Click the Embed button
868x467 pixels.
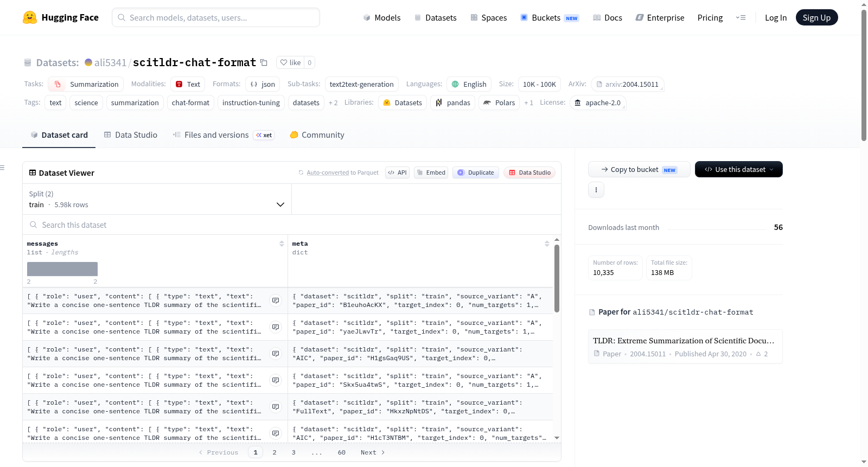point(431,172)
